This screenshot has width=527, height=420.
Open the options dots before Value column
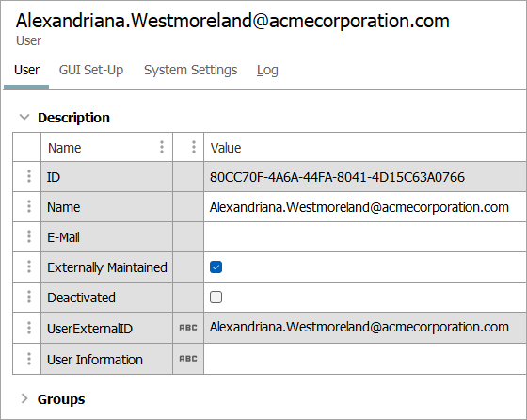tap(194, 147)
